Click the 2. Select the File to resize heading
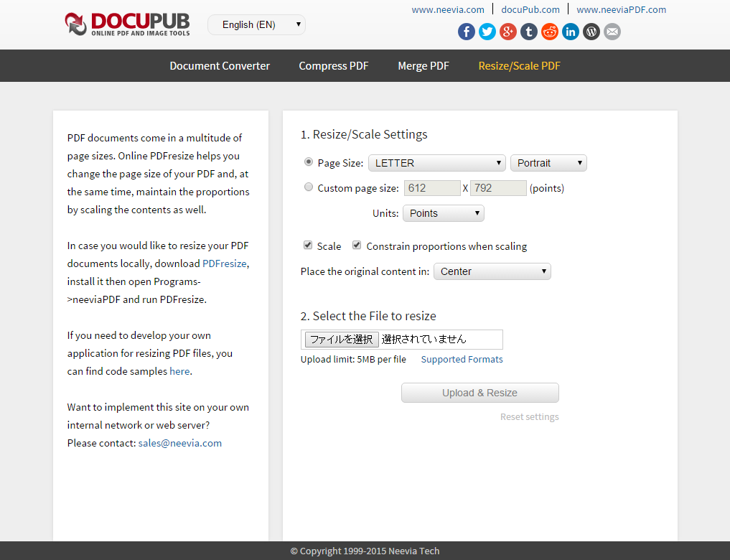The width and height of the screenshot is (730, 560). [368, 316]
